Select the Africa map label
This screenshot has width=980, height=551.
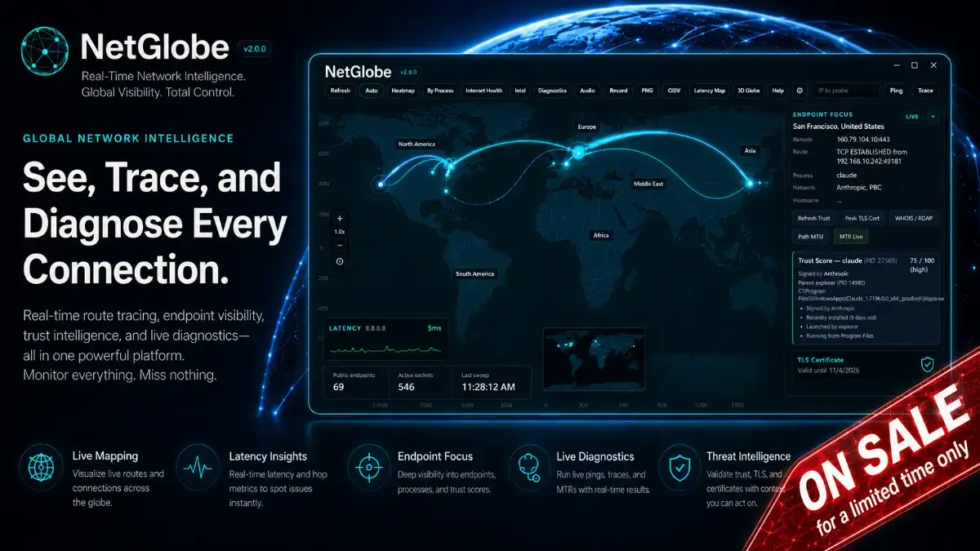pyautogui.click(x=601, y=235)
